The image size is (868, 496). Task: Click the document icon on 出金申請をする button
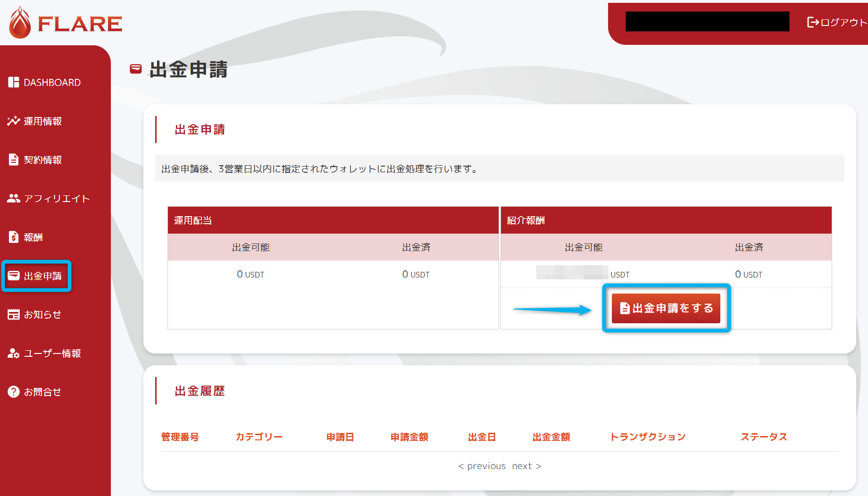tap(625, 308)
